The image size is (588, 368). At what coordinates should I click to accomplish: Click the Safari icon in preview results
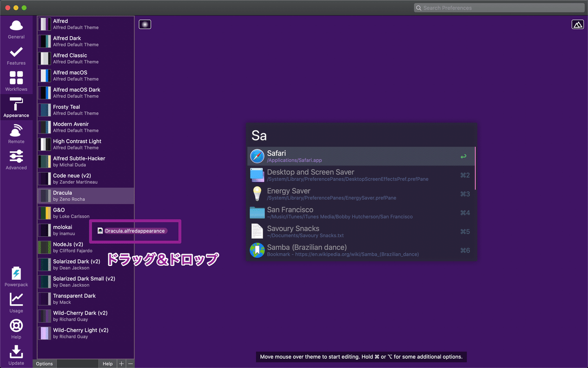[257, 157]
